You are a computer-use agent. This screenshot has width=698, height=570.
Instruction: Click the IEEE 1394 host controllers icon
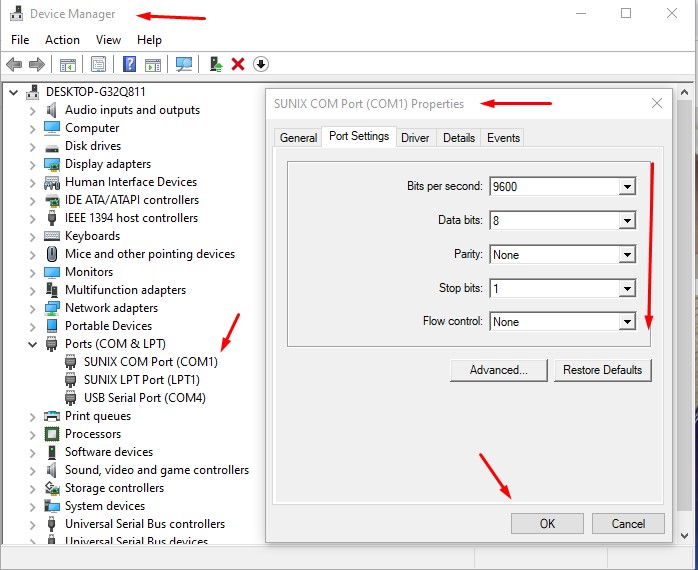(x=52, y=218)
